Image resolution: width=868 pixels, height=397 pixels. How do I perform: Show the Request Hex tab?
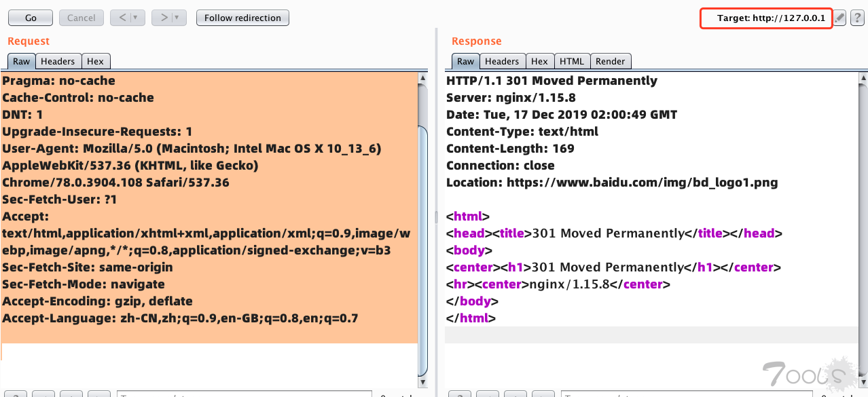tap(95, 61)
